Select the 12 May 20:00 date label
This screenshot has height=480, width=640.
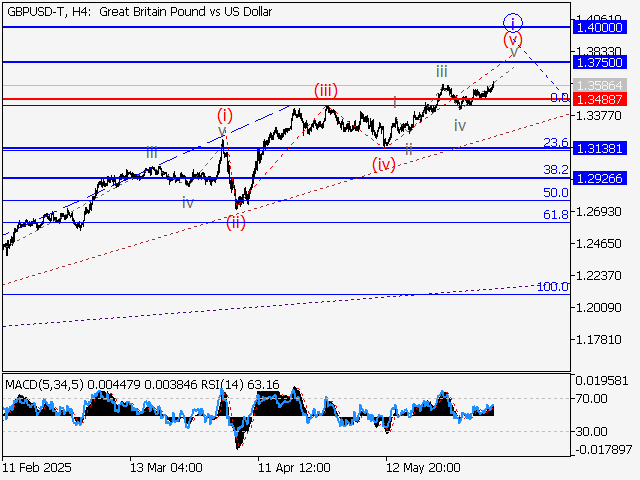coord(422,467)
